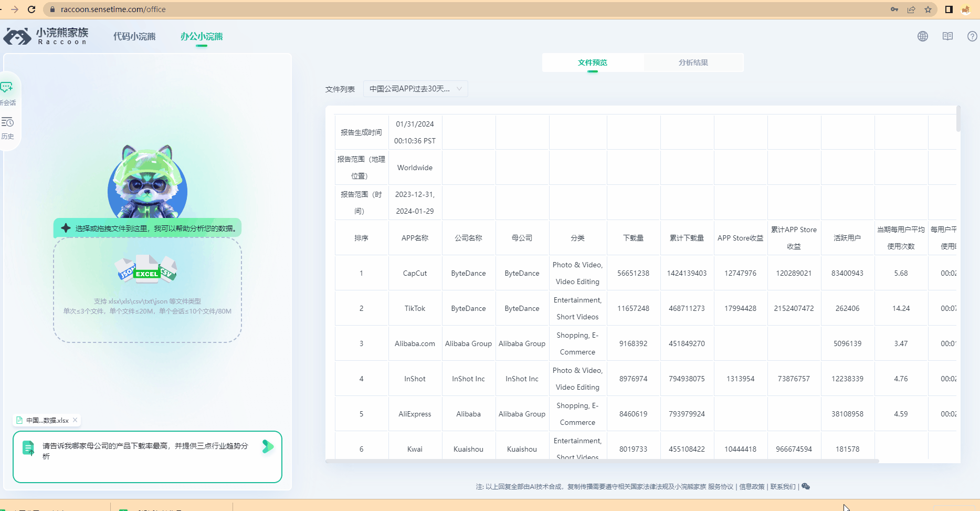Click the horizontal scrollbar under the table
The height and width of the screenshot is (511, 980).
click(602, 461)
